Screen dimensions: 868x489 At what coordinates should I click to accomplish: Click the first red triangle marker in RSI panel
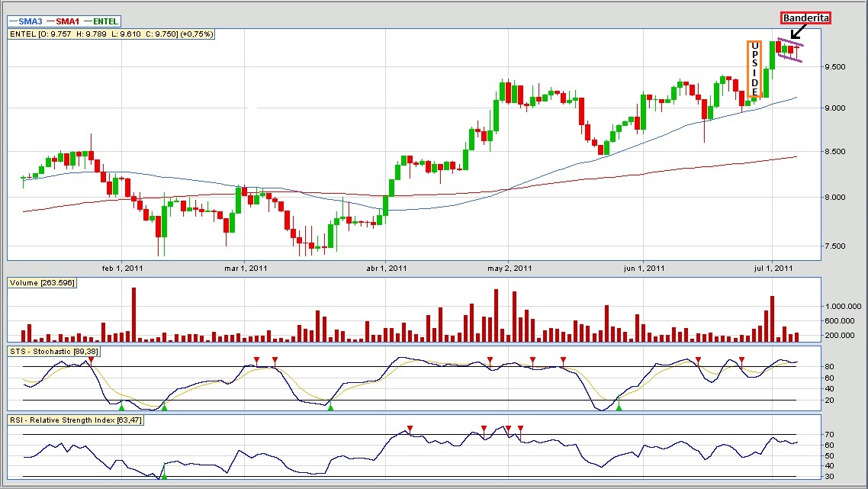point(410,428)
